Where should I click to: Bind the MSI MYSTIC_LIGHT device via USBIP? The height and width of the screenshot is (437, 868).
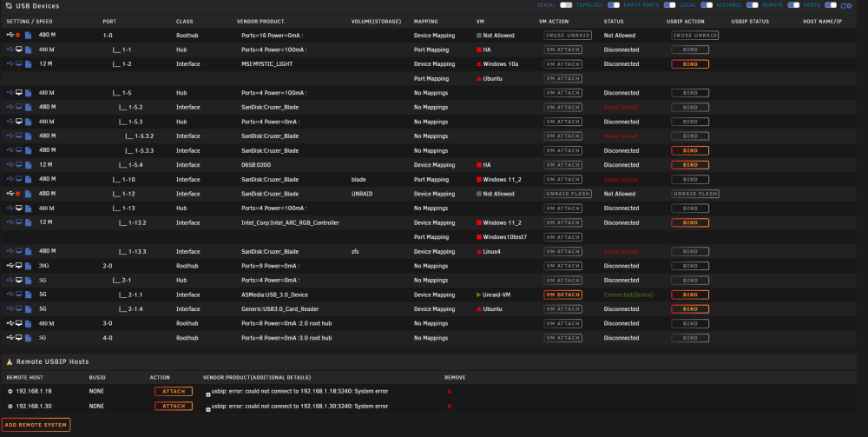(x=690, y=64)
